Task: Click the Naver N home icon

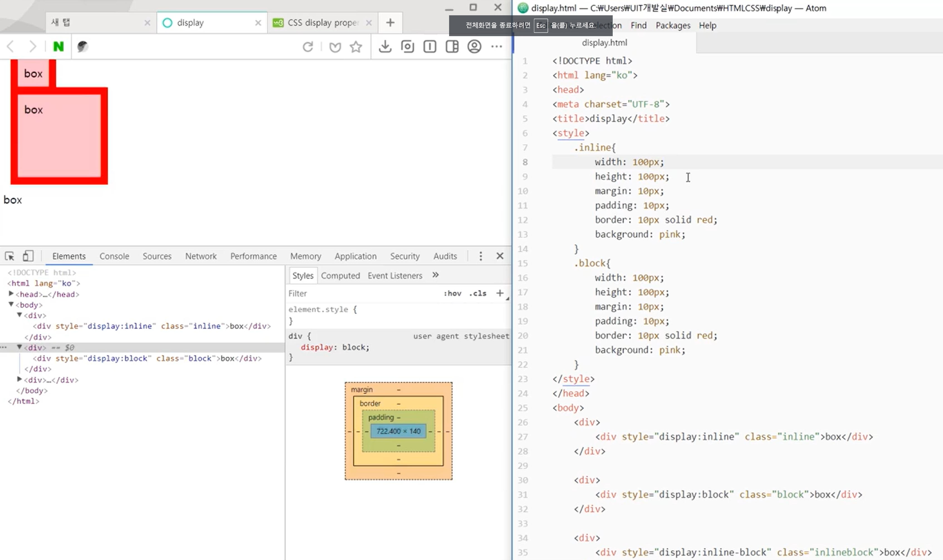Action: (x=58, y=46)
